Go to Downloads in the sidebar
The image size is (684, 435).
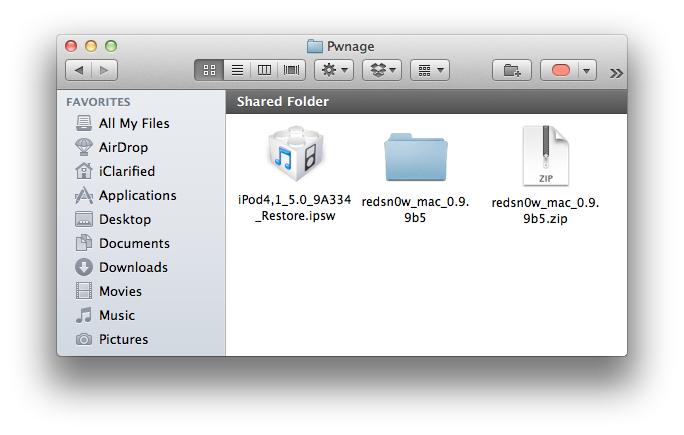click(133, 268)
